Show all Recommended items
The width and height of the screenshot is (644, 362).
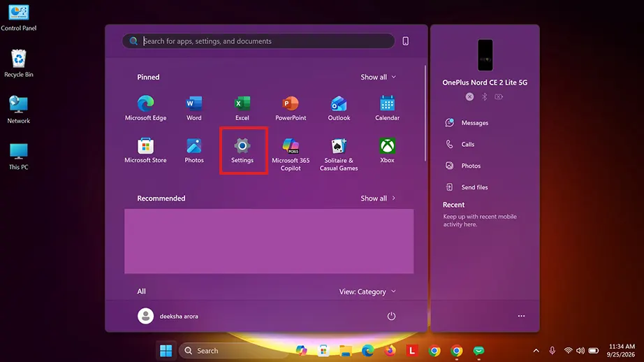(x=378, y=198)
